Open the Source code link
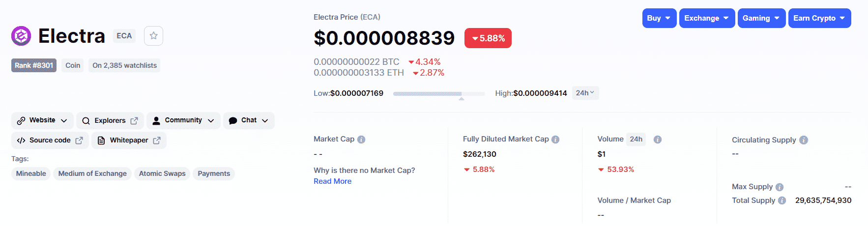868x226 pixels. 50,140
